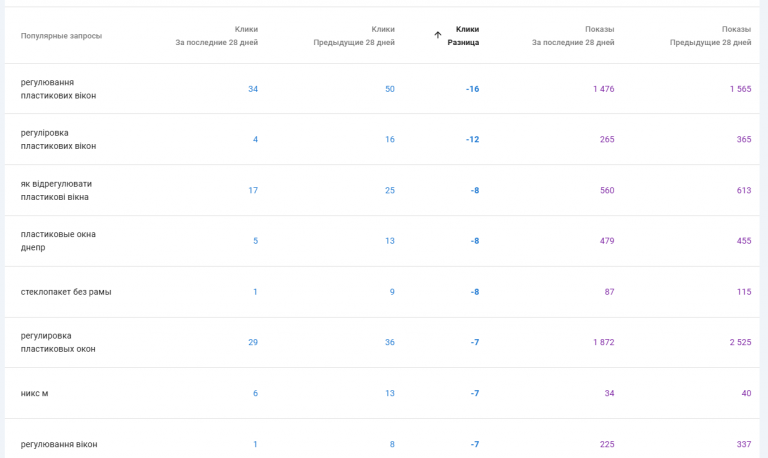Open the регулировка пластиковых окон query
The height and width of the screenshot is (458, 768).
click(x=58, y=342)
